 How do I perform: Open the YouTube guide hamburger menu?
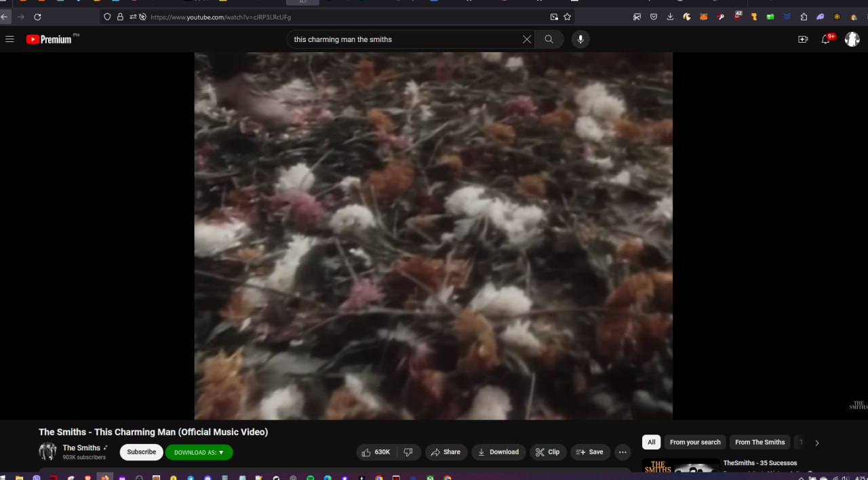pyautogui.click(x=9, y=39)
